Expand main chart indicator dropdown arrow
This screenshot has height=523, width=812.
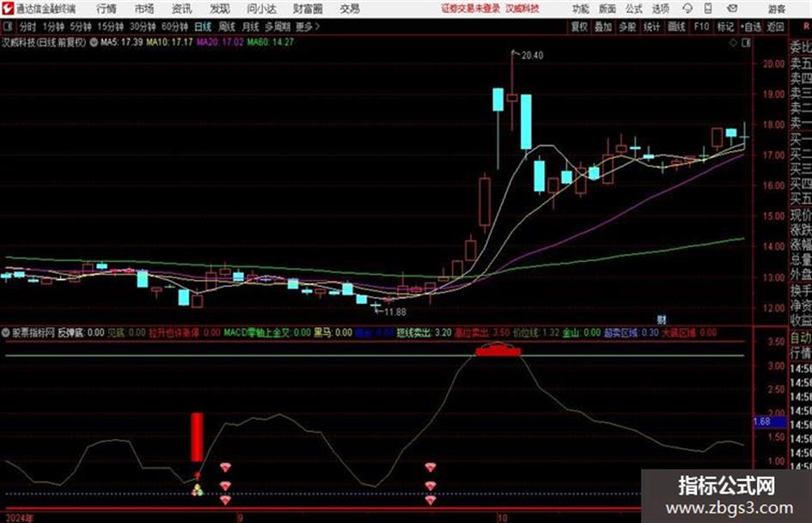[x=94, y=42]
